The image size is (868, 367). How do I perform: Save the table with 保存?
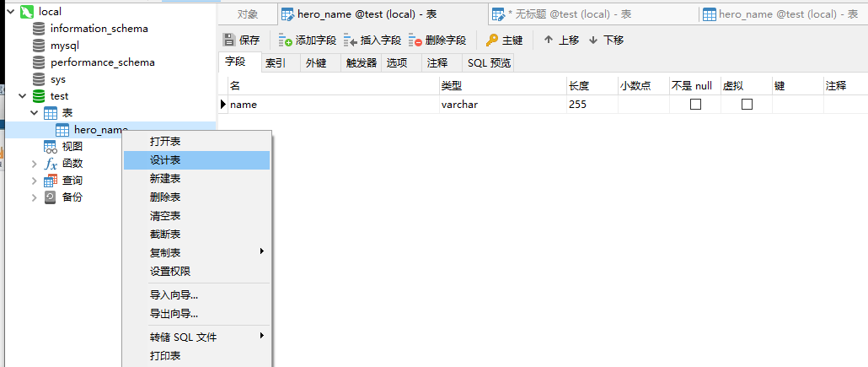(241, 40)
